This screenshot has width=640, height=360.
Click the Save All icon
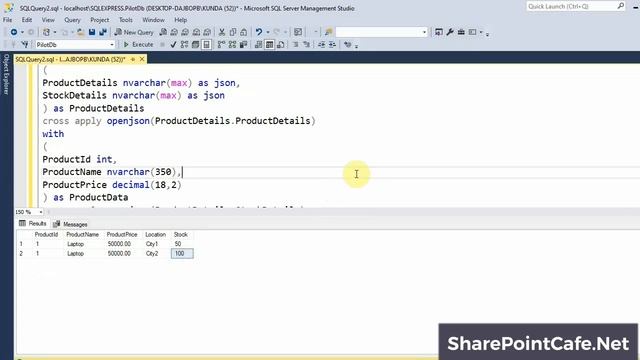click(103, 32)
